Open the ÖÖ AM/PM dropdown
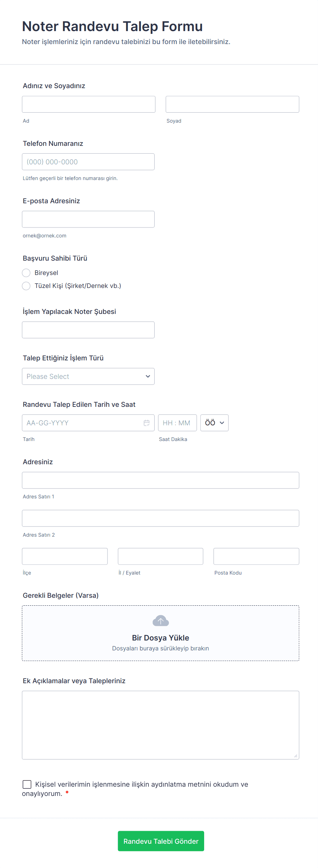The height and width of the screenshot is (868, 318). click(x=214, y=423)
